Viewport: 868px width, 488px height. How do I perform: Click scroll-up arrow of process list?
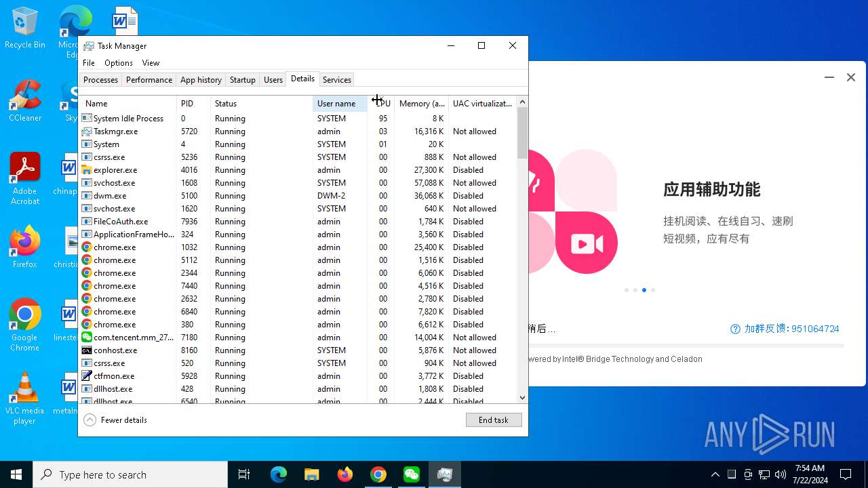522,102
